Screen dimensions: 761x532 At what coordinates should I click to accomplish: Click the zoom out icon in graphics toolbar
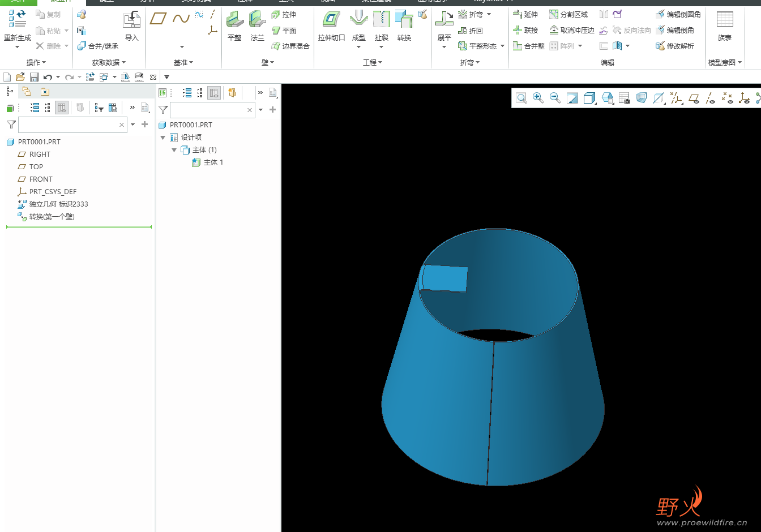pyautogui.click(x=555, y=98)
